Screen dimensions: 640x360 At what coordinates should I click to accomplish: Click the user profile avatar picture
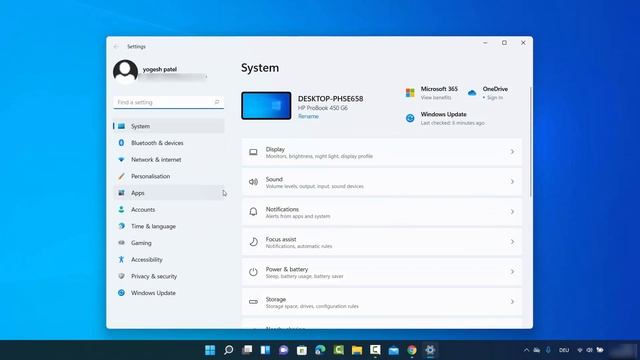coord(125,71)
